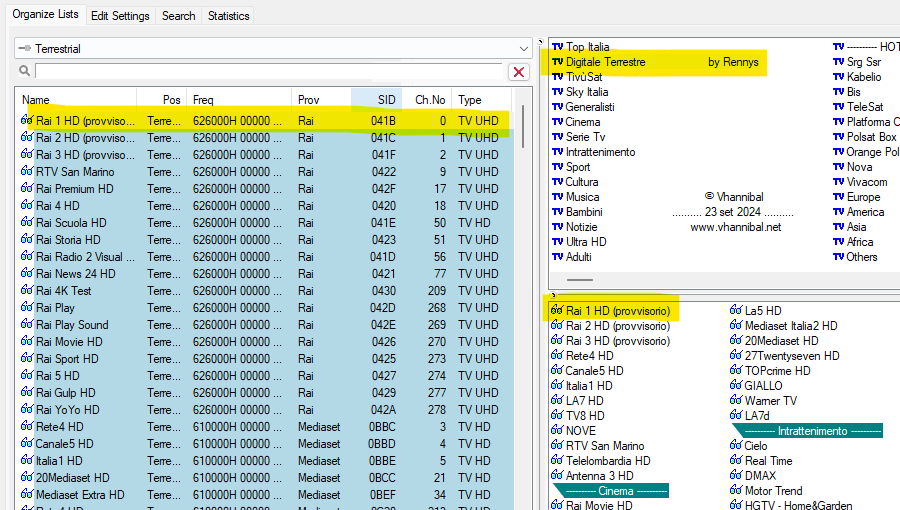The width and height of the screenshot is (900, 510).
Task: Sort channel list by Pos column
Action: pyautogui.click(x=161, y=100)
